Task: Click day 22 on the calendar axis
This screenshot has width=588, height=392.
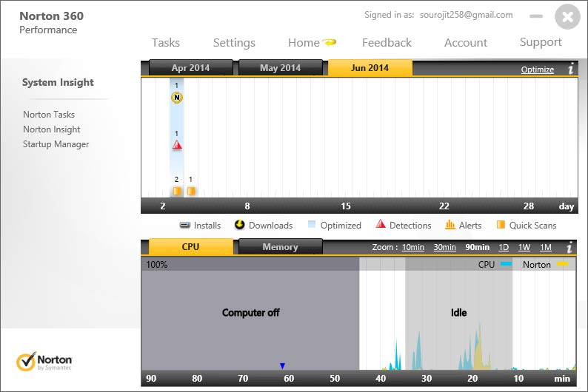Action: tap(444, 206)
